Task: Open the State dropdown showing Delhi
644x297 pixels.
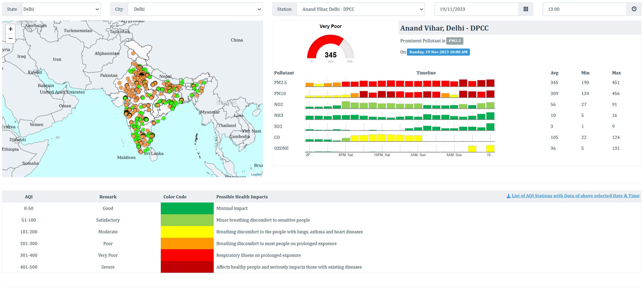Action: 61,9
